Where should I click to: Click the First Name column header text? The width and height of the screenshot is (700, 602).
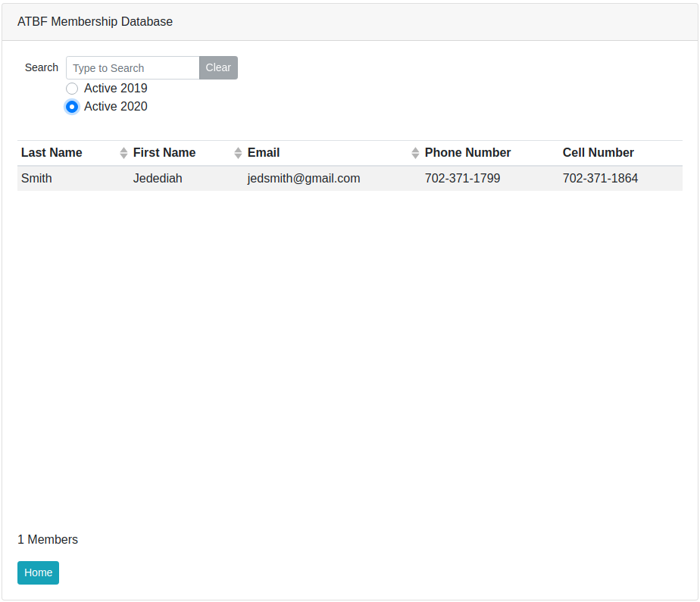point(164,153)
